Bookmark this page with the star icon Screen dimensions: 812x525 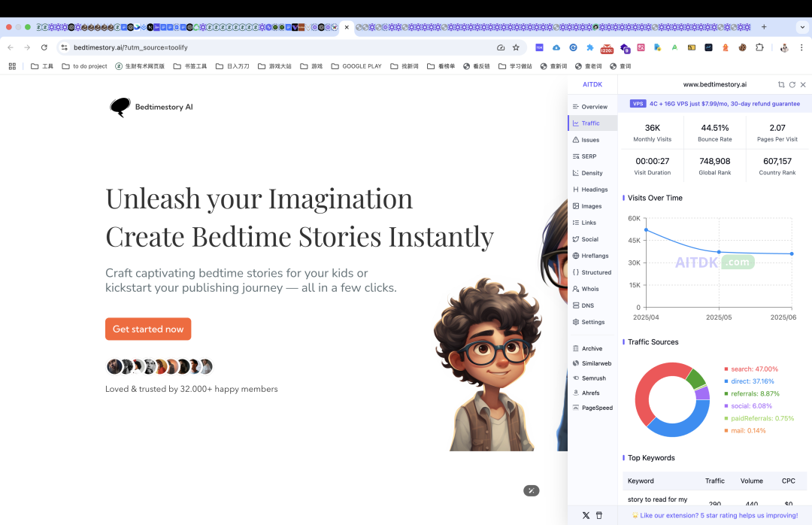(x=516, y=47)
